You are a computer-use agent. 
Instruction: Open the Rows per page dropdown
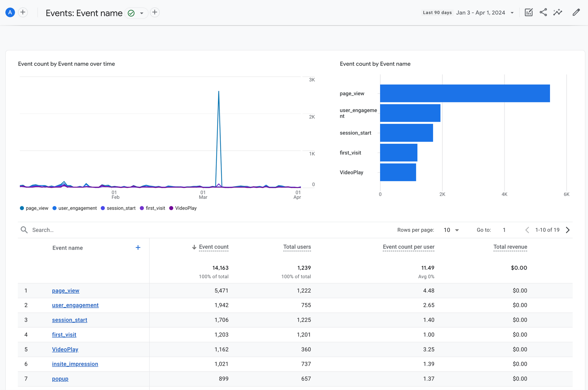point(451,230)
